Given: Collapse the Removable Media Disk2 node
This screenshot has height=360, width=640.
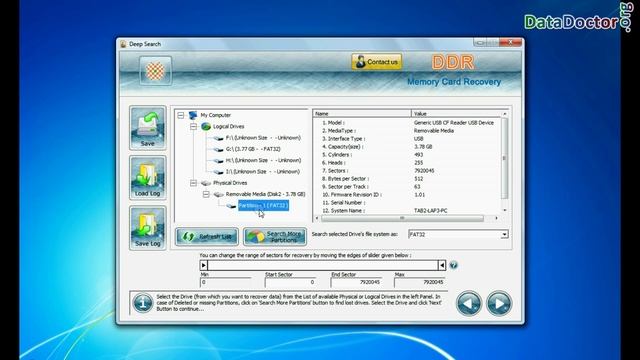Looking at the screenshot, I should coord(206,194).
